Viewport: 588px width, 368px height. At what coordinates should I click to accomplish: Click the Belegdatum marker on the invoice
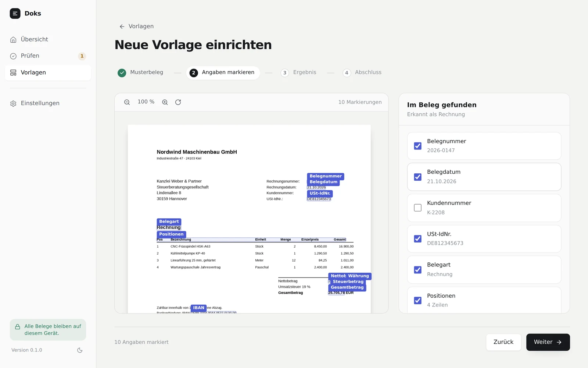323,182
